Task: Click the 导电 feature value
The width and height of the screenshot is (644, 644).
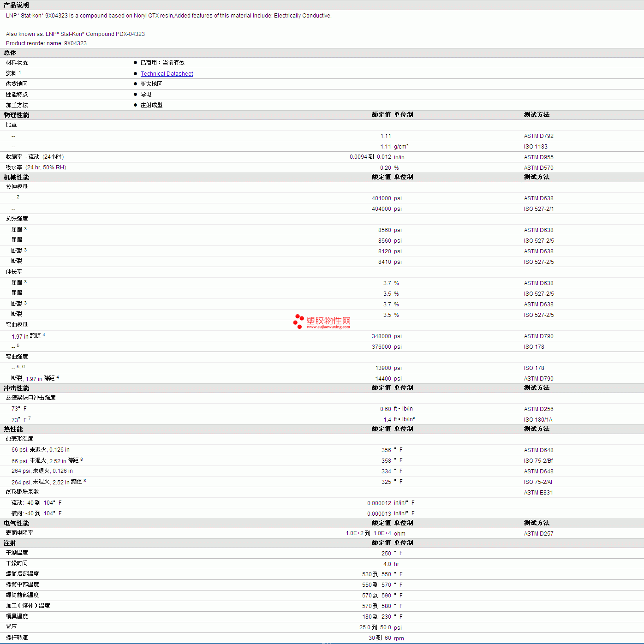Action: click(x=146, y=95)
